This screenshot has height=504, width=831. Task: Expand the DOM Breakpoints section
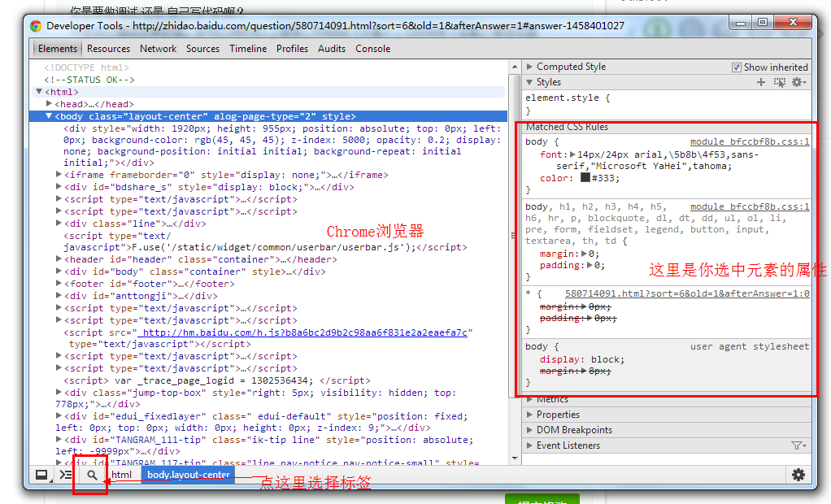(529, 430)
